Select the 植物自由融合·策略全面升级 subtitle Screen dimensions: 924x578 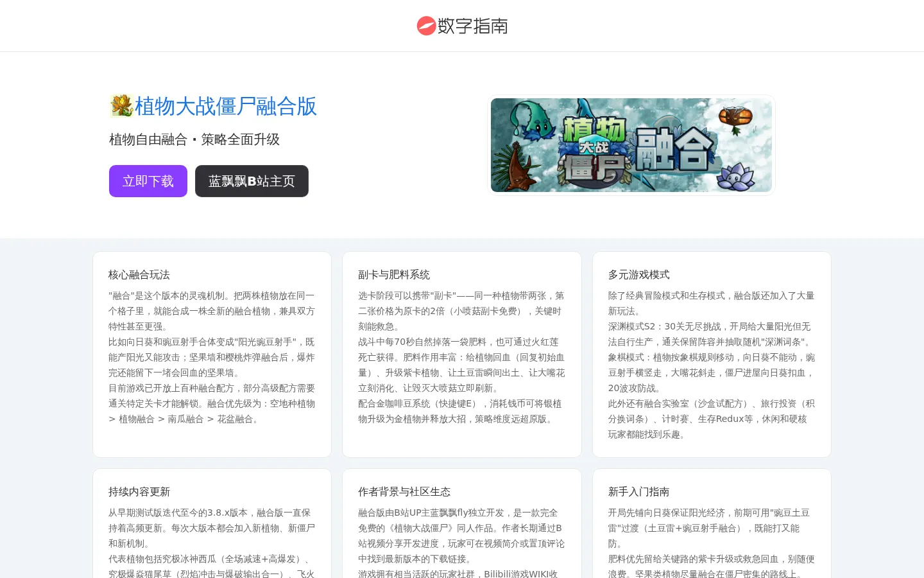(x=194, y=139)
